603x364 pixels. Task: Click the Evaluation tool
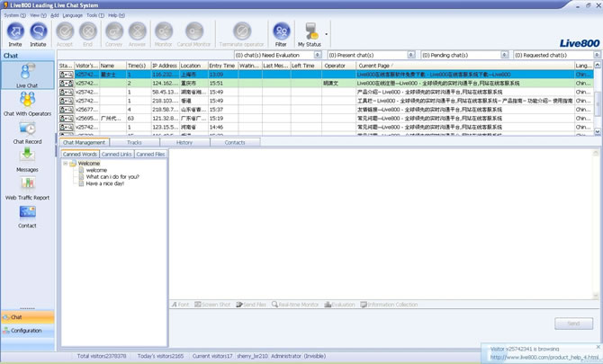(x=339, y=305)
